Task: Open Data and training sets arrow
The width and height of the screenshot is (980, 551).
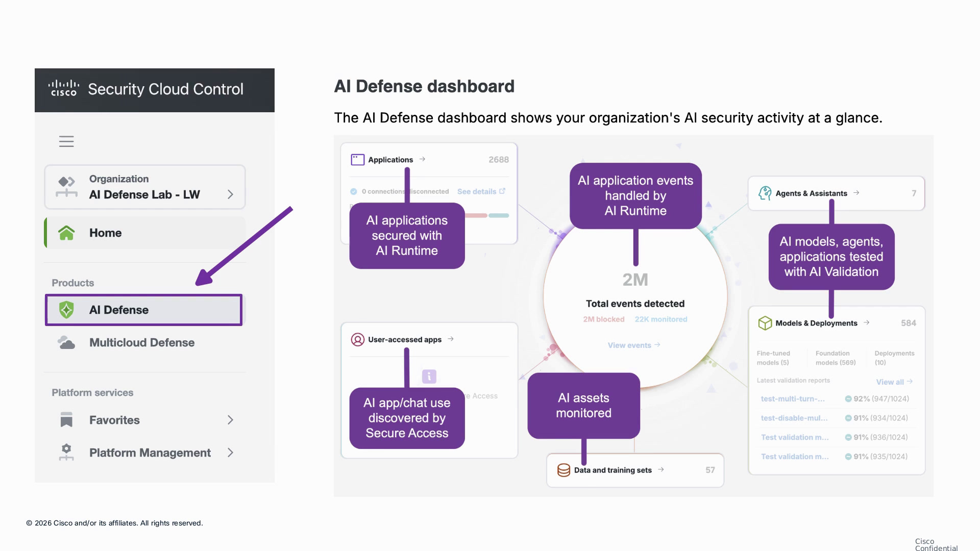Action: point(661,469)
